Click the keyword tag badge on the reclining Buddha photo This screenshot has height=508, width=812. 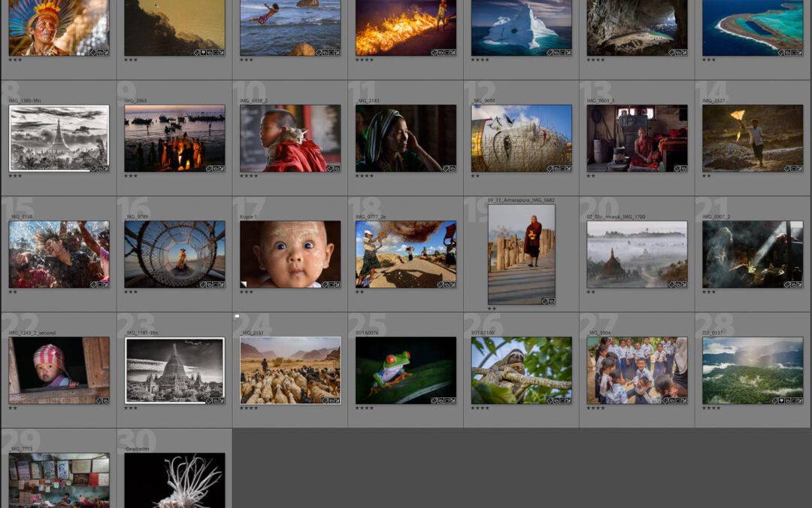coord(550,169)
